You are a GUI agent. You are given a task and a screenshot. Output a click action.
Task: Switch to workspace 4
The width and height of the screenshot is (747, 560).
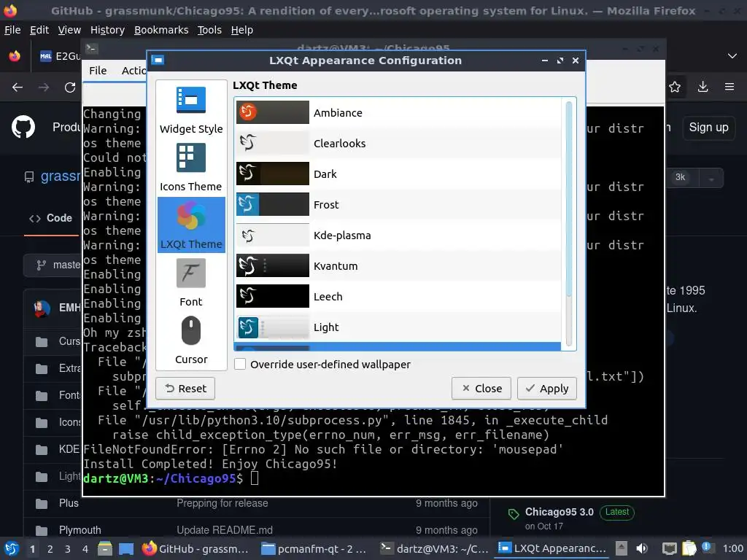(85, 549)
